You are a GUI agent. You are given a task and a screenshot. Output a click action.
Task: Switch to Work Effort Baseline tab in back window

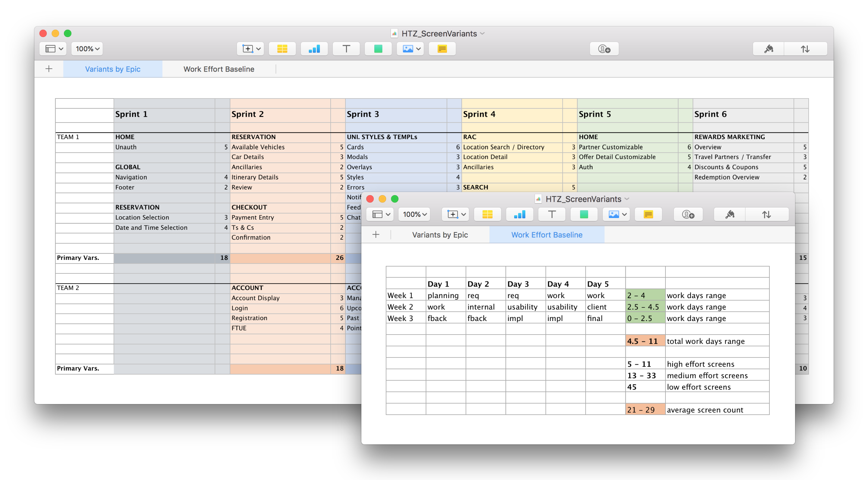(219, 69)
